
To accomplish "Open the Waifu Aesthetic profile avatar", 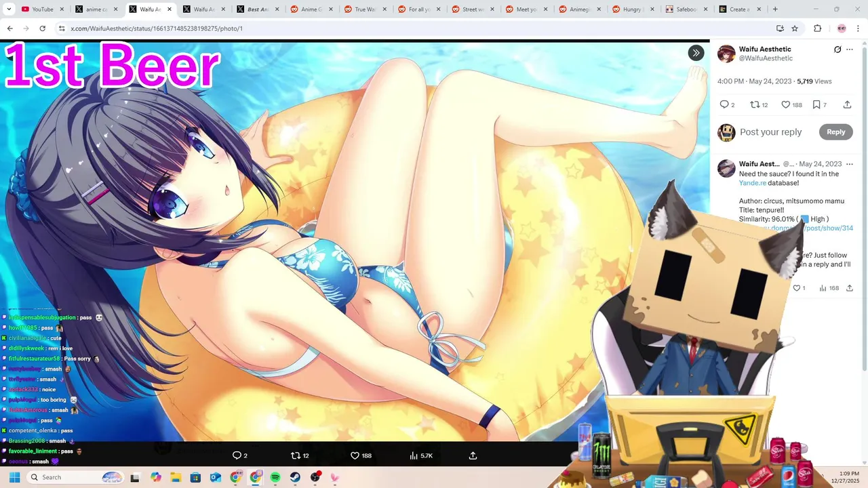I will 726,54.
